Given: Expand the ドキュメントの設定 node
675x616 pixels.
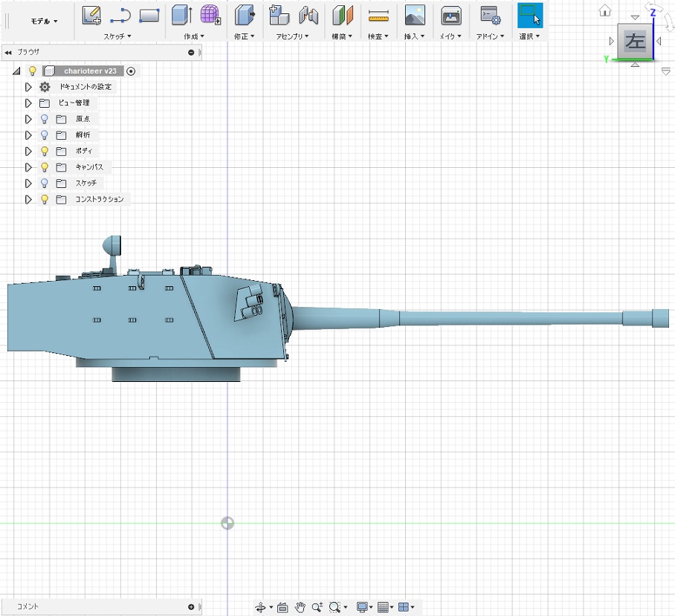Looking at the screenshot, I should (x=29, y=87).
